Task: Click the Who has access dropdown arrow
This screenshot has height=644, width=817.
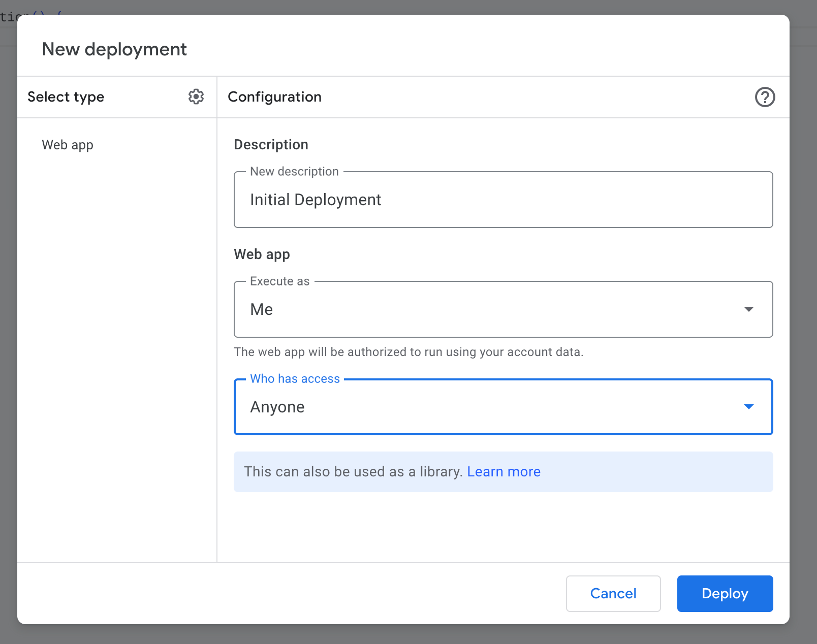Action: (x=748, y=406)
